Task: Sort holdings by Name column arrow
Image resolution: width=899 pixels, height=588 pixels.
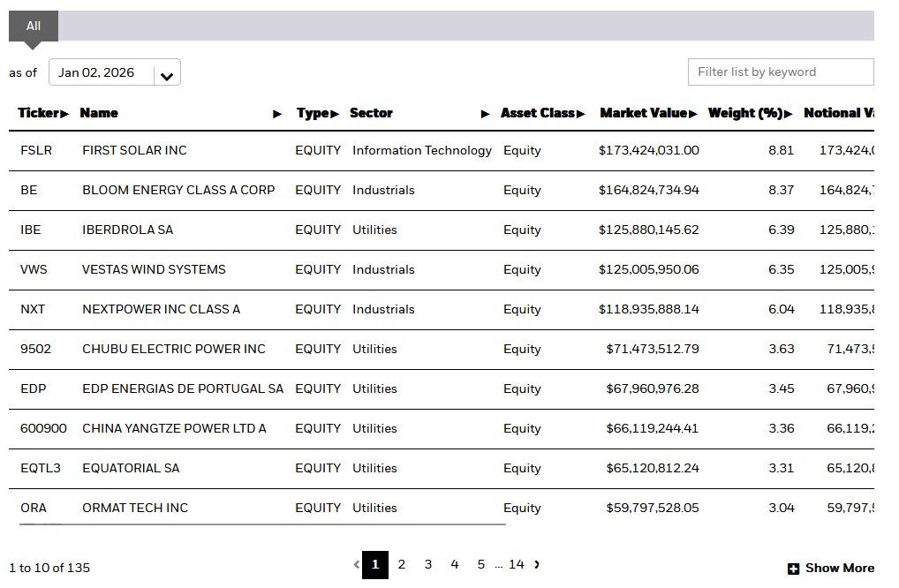Action: tap(277, 114)
